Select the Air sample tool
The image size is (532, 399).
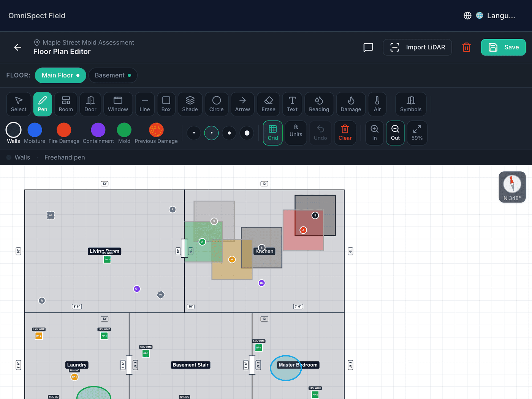(x=377, y=104)
